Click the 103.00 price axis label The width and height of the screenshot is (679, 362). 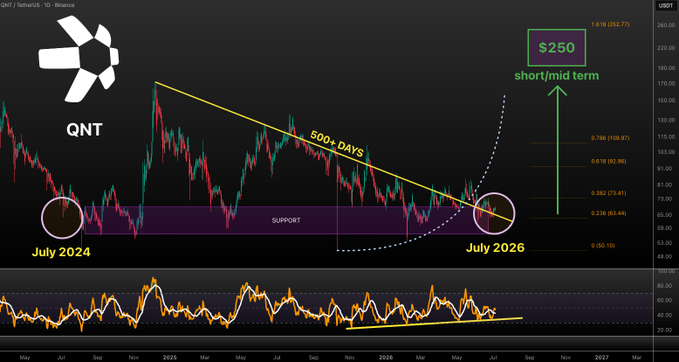tap(666, 152)
